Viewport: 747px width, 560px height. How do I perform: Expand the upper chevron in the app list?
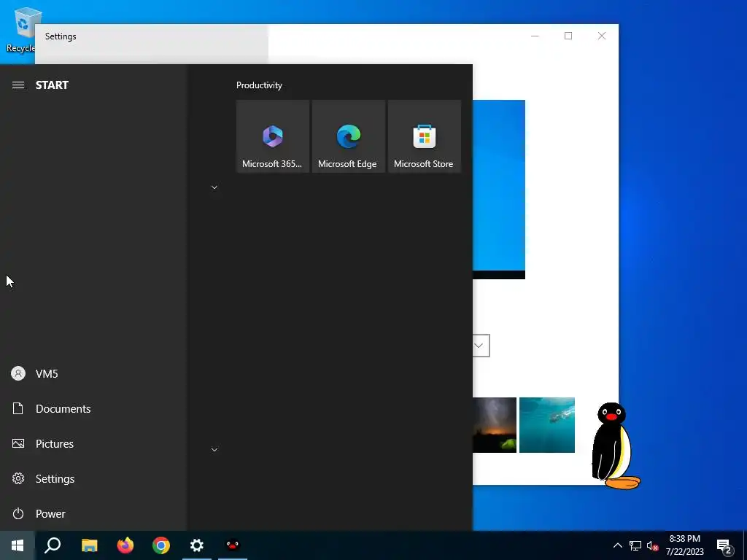click(214, 187)
